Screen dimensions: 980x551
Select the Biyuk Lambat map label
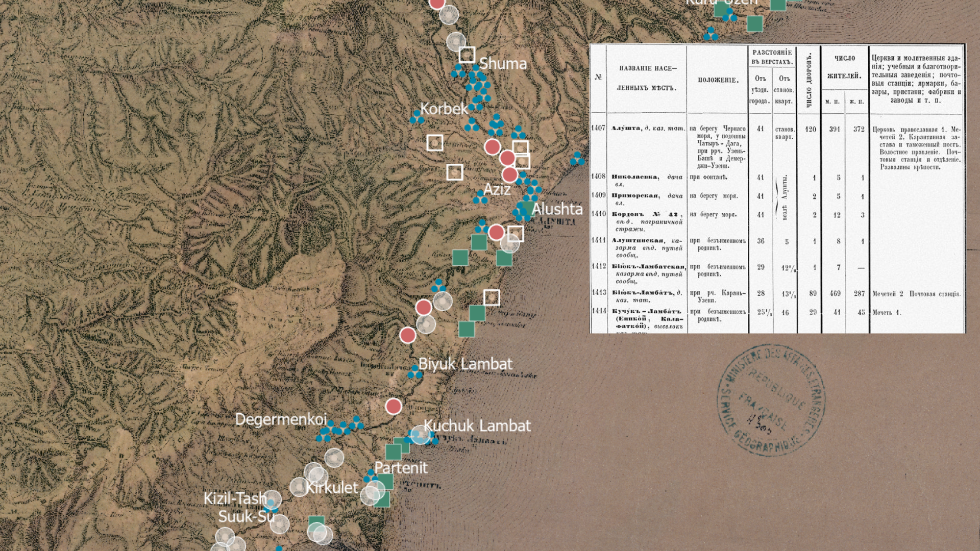[x=465, y=364]
